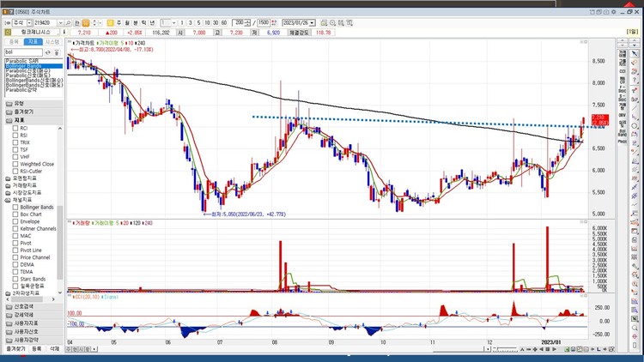
Task: Enable the RCI indicator checkbox
Action: (15, 128)
